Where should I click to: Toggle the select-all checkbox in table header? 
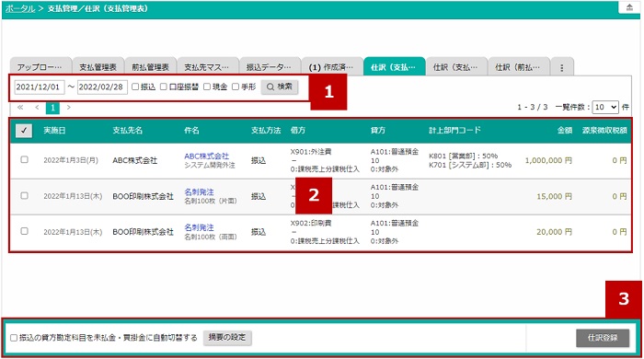[x=24, y=131]
